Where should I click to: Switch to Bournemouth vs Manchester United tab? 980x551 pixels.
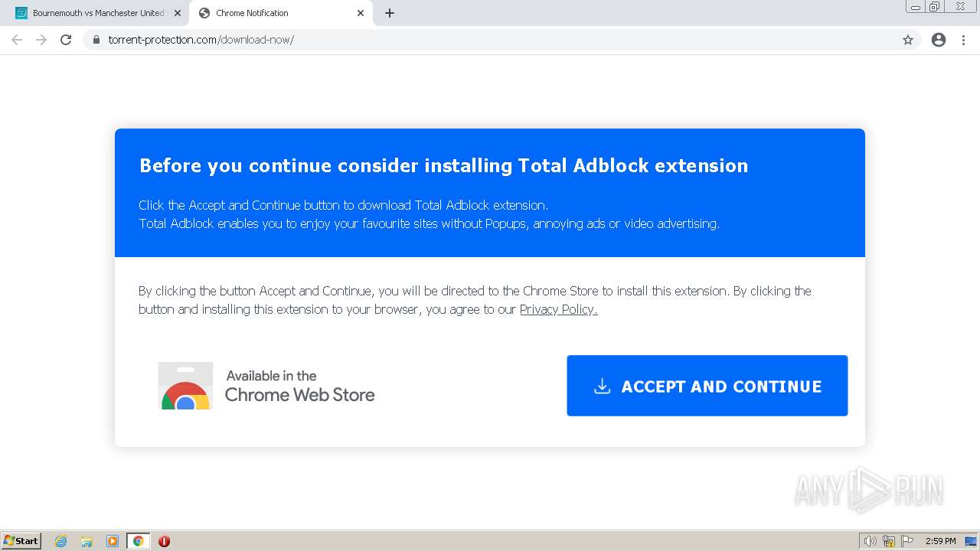96,13
